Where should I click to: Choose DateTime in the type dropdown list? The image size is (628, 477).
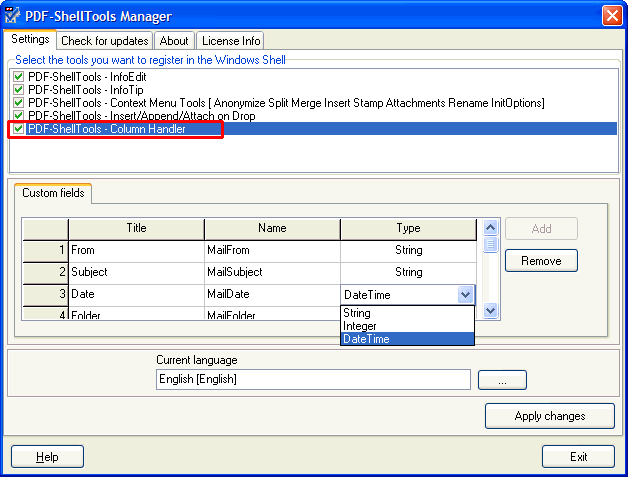click(407, 339)
